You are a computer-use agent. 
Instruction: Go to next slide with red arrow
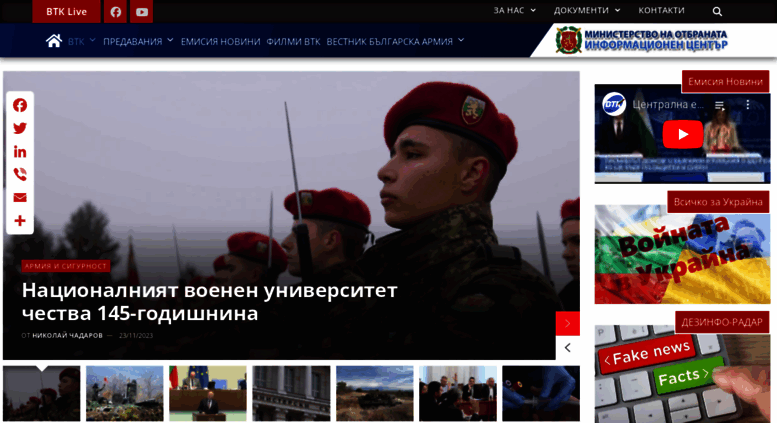tap(568, 324)
